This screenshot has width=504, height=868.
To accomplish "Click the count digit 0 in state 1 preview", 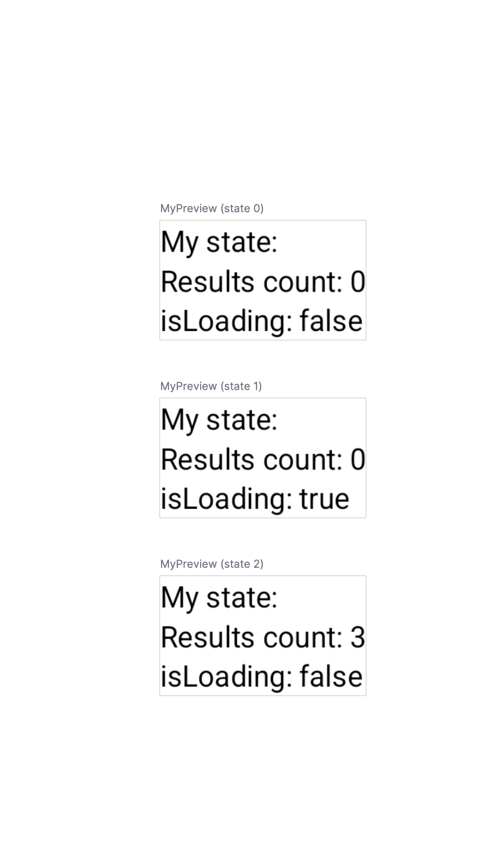I will pos(358,460).
